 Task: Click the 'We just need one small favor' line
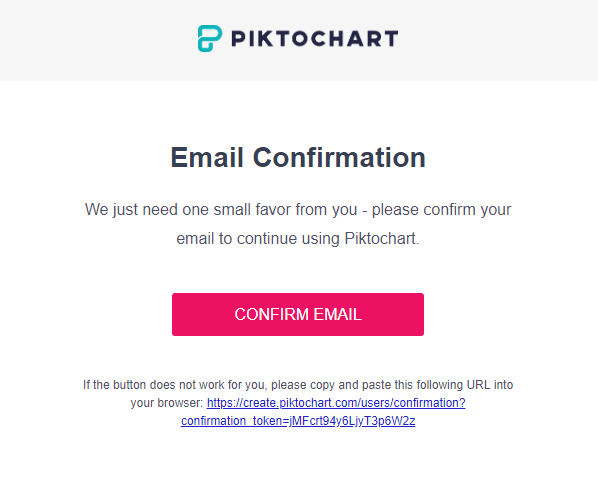(298, 210)
